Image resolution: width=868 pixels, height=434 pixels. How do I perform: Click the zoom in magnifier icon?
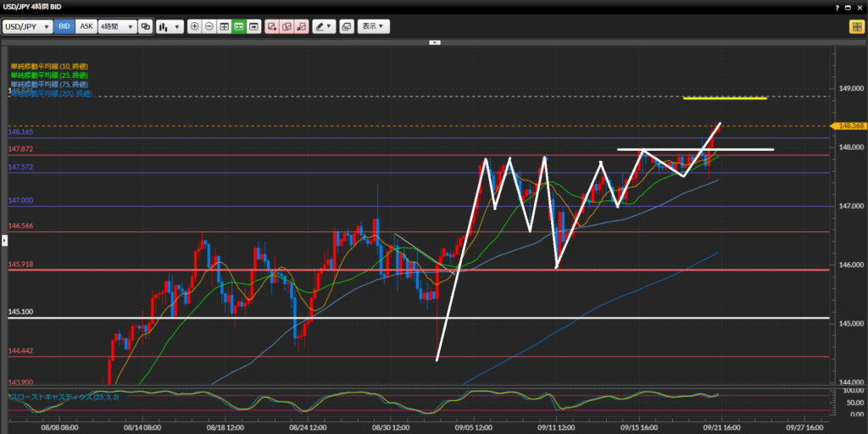click(195, 26)
